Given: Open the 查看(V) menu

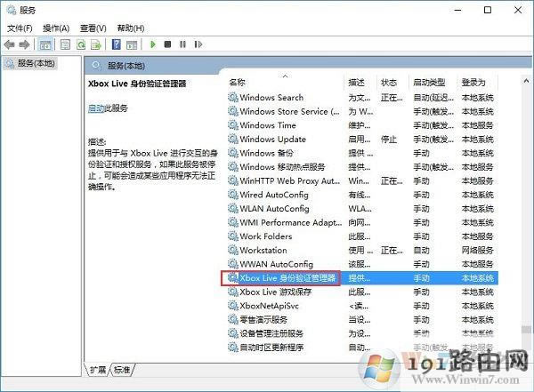Looking at the screenshot, I should coord(93,28).
